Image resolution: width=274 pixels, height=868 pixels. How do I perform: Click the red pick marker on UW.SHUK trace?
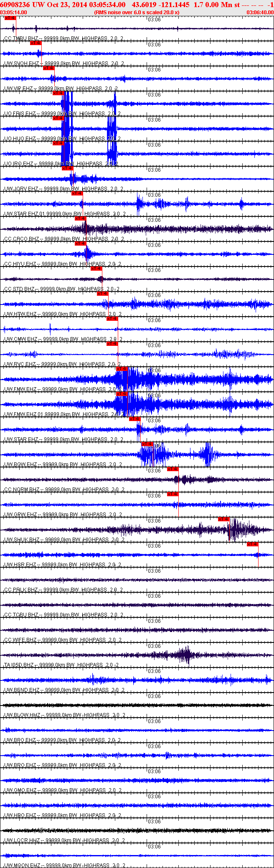(x=224, y=519)
